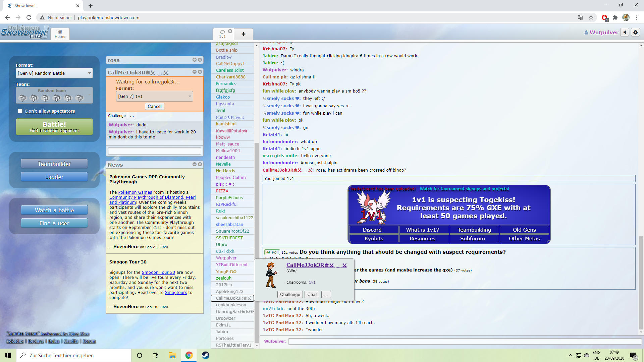Open the Pokemon Games room link
This screenshot has width=644, height=362.
135,192
